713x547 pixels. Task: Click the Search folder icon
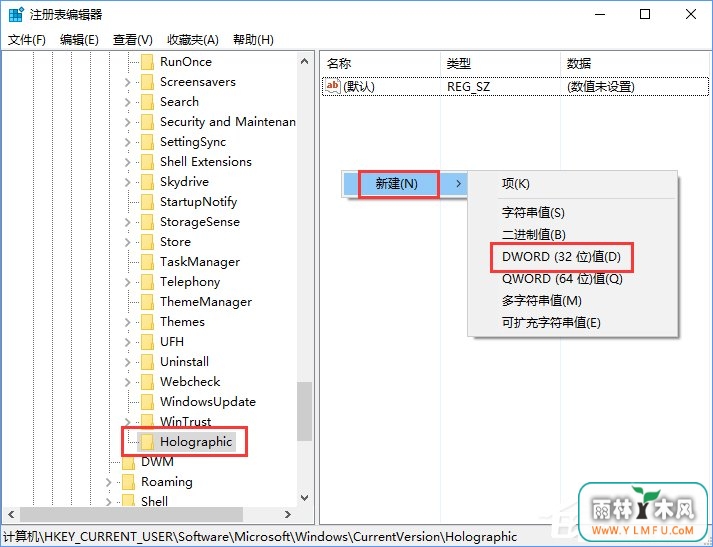(147, 102)
